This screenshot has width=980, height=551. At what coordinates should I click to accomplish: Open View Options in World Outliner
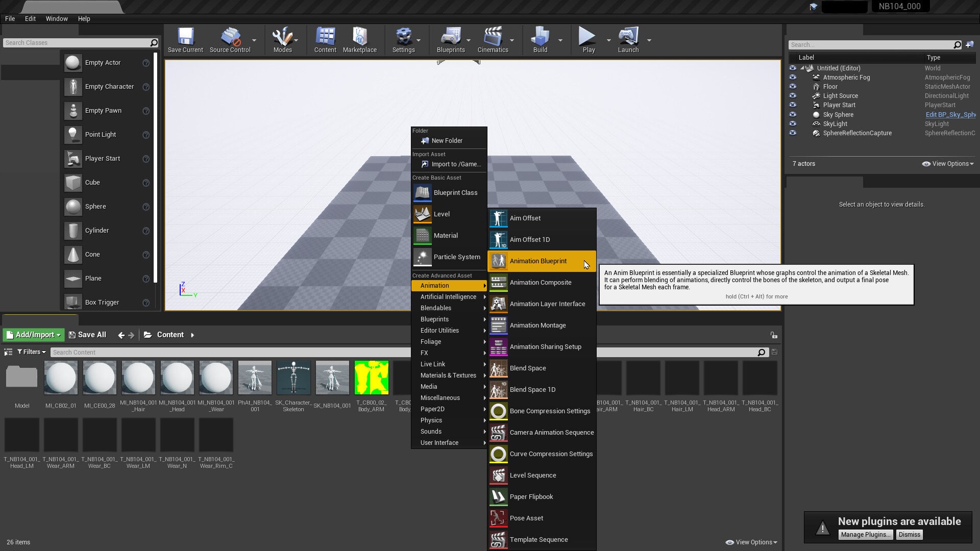(x=948, y=164)
